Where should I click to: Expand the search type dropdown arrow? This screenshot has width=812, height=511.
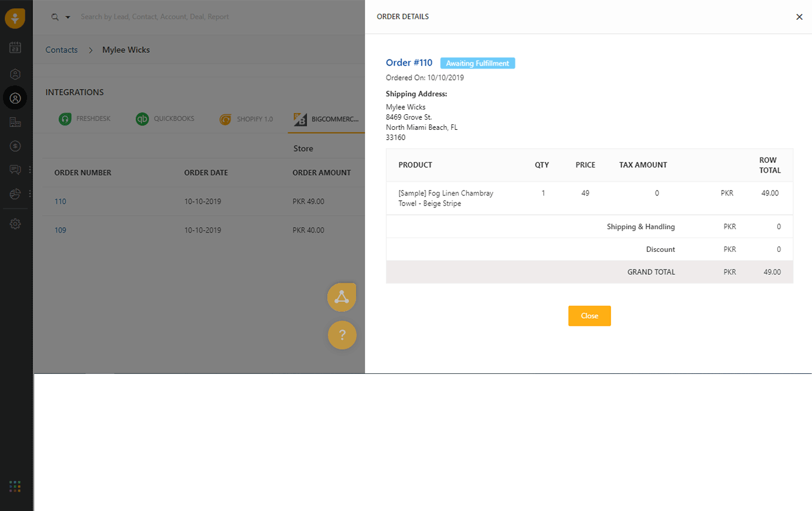[x=67, y=17]
